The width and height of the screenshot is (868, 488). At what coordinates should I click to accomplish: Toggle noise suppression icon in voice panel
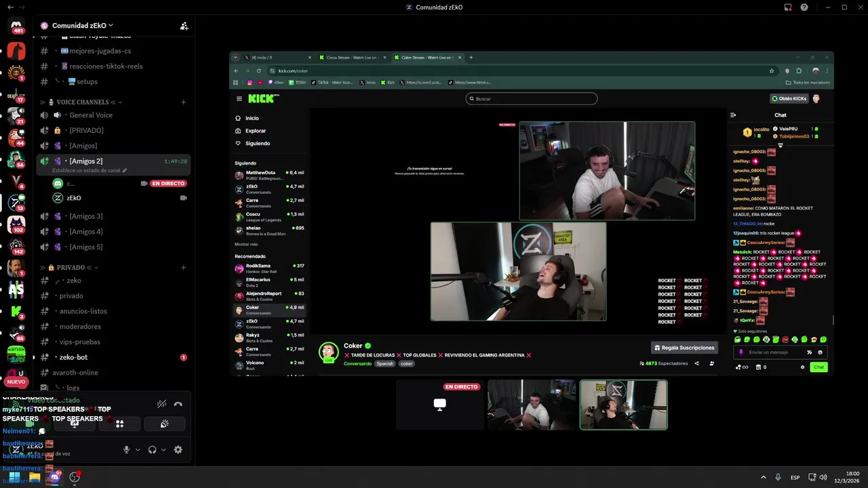pos(161,404)
